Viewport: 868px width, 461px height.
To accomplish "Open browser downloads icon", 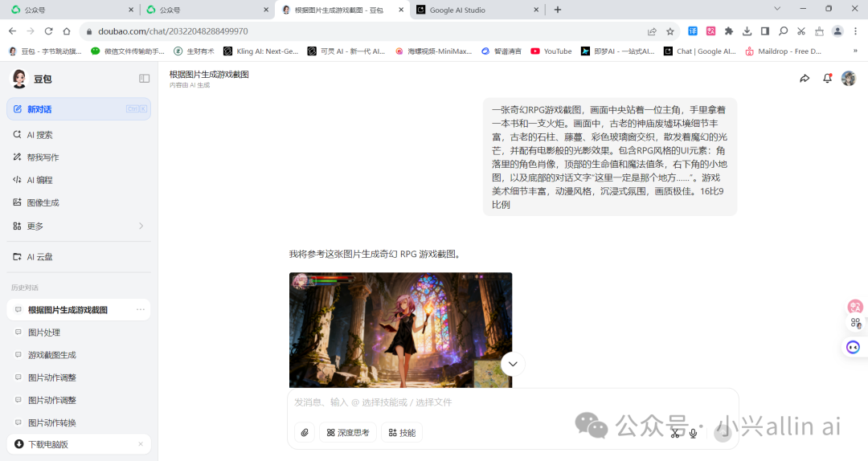I will point(747,31).
